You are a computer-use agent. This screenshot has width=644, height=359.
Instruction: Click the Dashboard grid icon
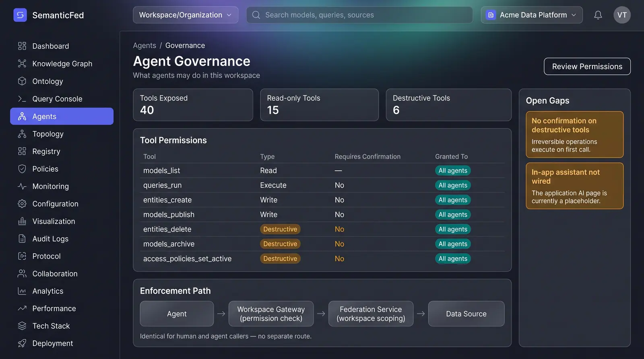point(22,46)
